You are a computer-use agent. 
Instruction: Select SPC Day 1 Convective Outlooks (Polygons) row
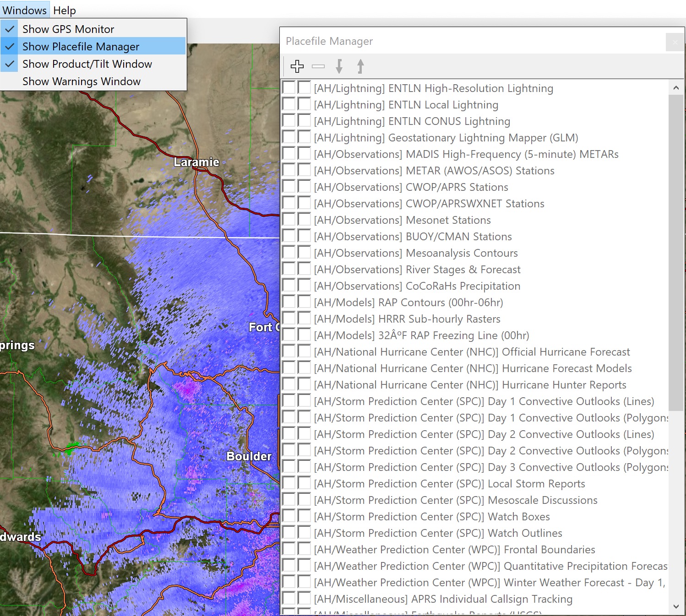coord(474,418)
